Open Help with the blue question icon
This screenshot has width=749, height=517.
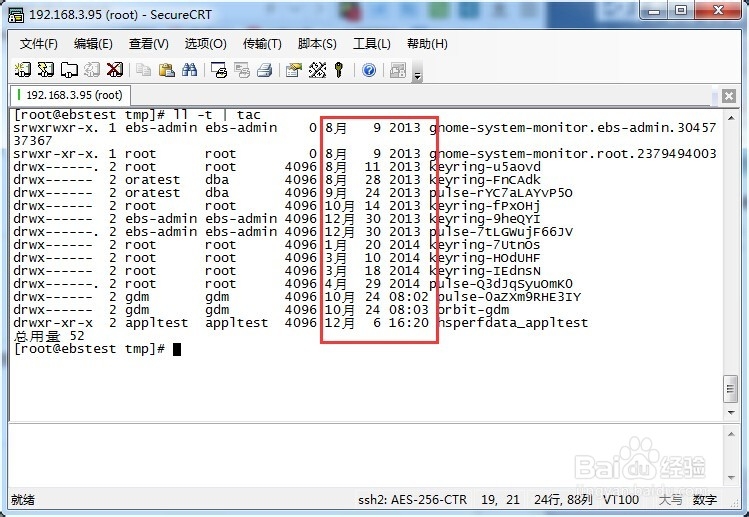pyautogui.click(x=369, y=70)
